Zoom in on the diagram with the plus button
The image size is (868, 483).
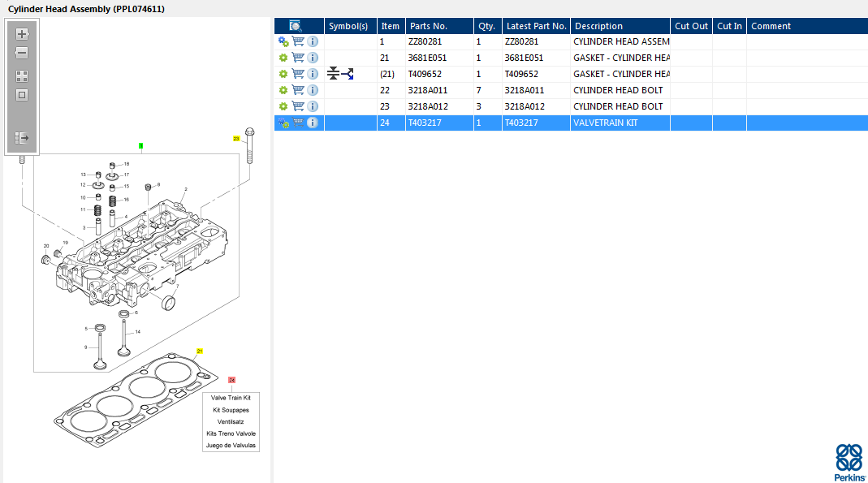(22, 34)
